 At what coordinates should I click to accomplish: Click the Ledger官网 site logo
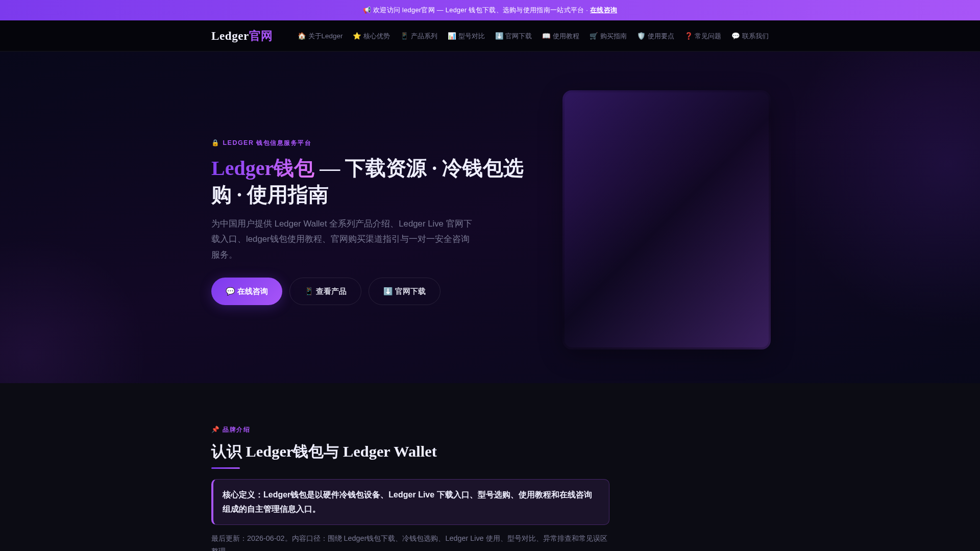coord(242,36)
